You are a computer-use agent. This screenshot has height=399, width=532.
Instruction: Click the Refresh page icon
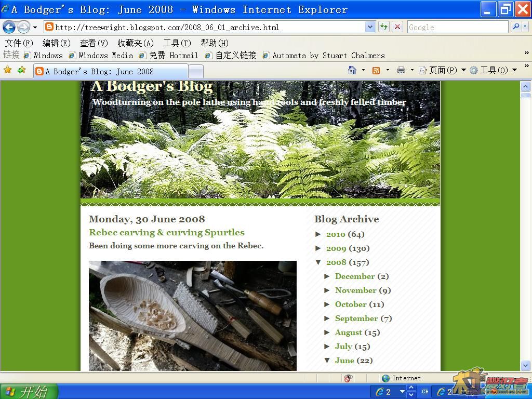pyautogui.click(x=384, y=27)
